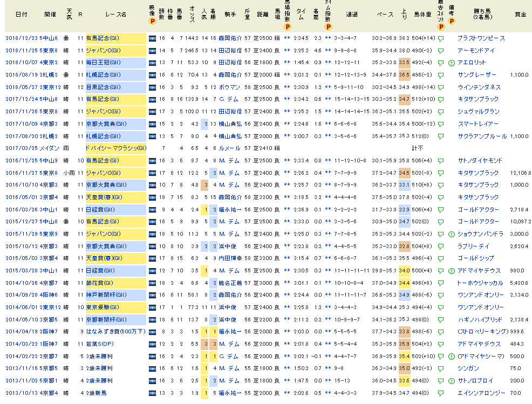Click premium P icon under 馬場指数 header

click(x=287, y=26)
